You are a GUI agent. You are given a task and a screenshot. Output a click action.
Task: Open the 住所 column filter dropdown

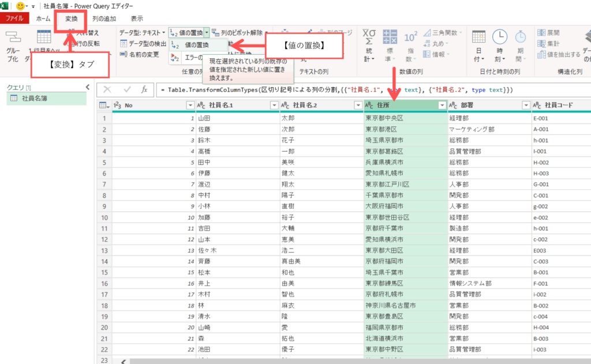[x=442, y=105]
